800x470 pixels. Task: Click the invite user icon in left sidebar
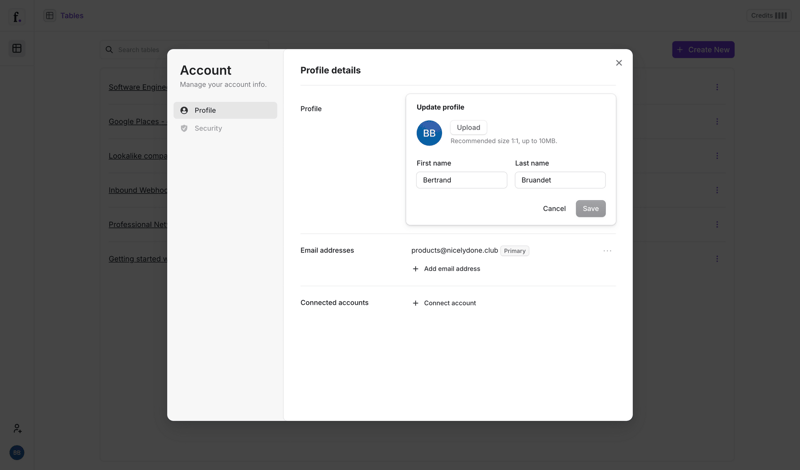[x=17, y=429]
